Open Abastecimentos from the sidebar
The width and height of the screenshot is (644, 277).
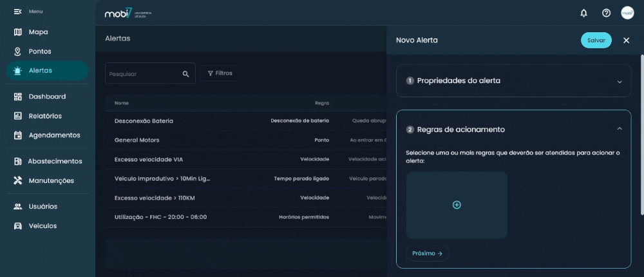tap(54, 161)
